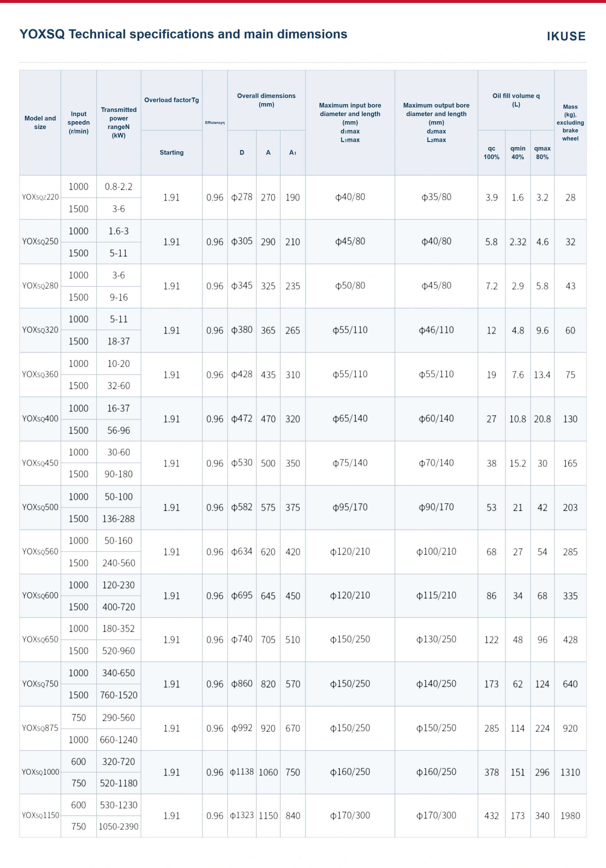Select the 136-288 power range cell
Viewport: 606px width, 868px height.
point(119,519)
